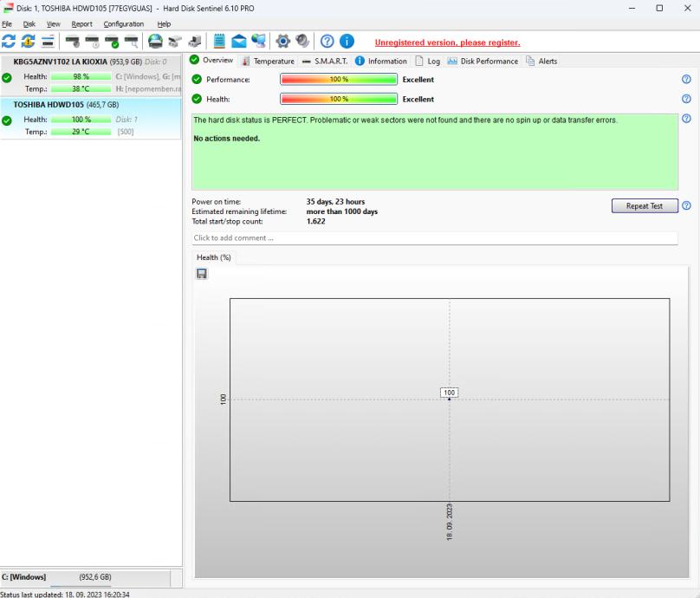700x598 pixels.
Task: Click the first gray disk test icon
Action: coord(72,42)
